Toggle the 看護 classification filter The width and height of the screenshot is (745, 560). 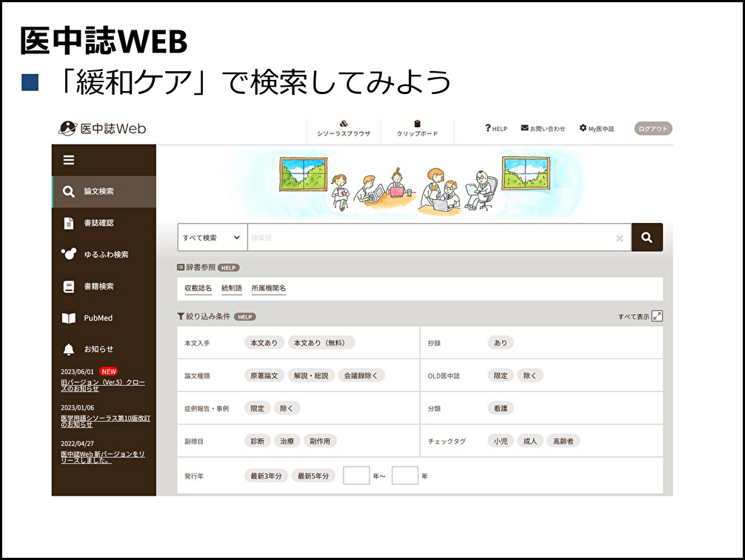[501, 408]
